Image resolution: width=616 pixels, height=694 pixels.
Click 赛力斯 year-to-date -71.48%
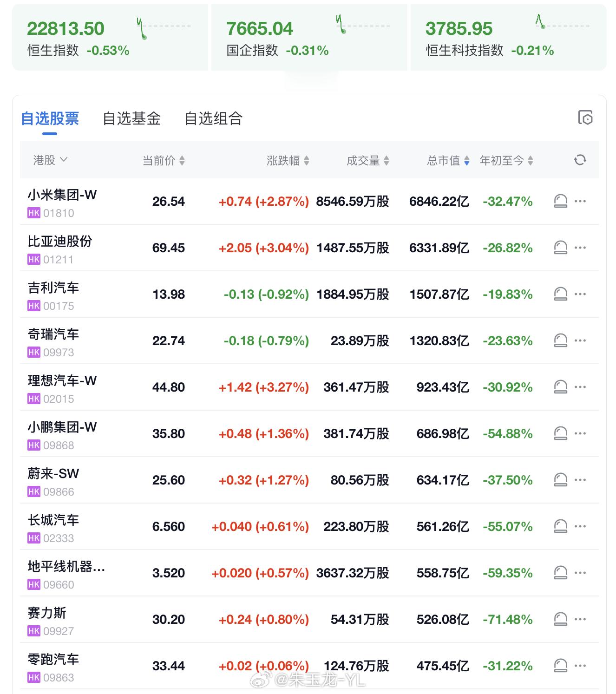click(x=508, y=619)
